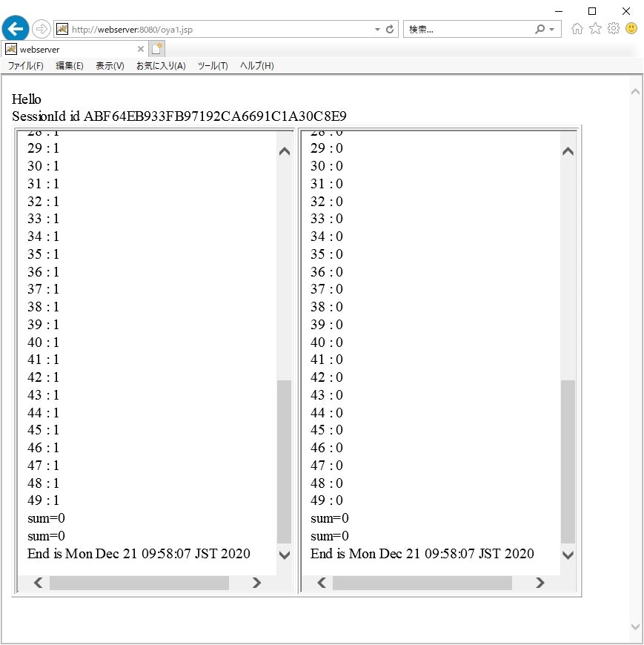Minimize the browser window
Viewport: 644px width, 645px height.
[x=559, y=11]
